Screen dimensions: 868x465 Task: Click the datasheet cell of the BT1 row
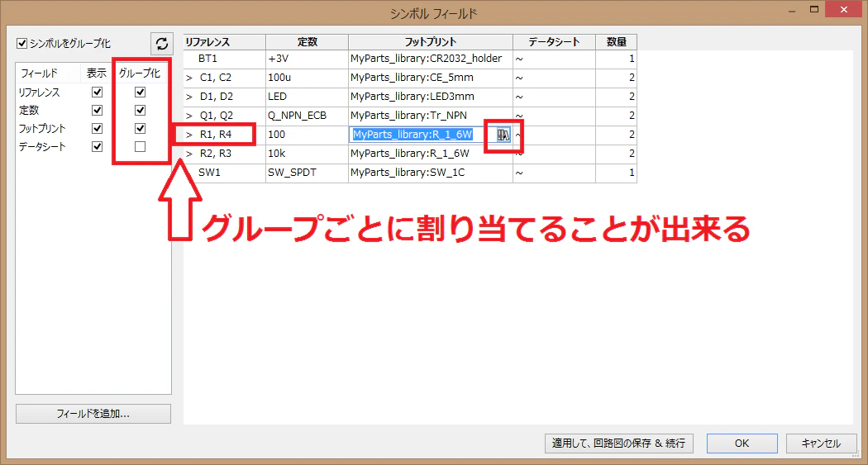point(554,59)
